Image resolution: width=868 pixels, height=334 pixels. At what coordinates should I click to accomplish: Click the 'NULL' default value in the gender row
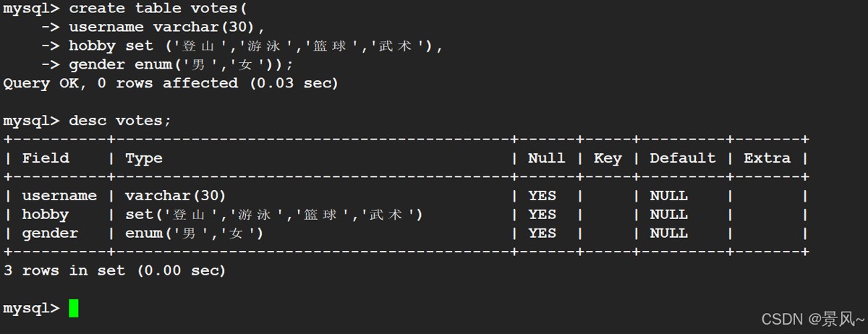[x=668, y=234]
